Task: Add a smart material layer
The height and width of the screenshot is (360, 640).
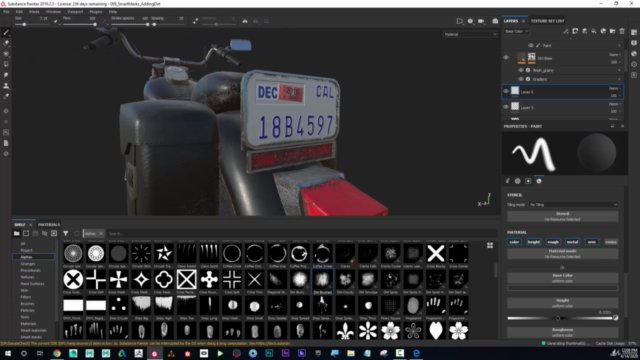Action: pyautogui.click(x=603, y=31)
